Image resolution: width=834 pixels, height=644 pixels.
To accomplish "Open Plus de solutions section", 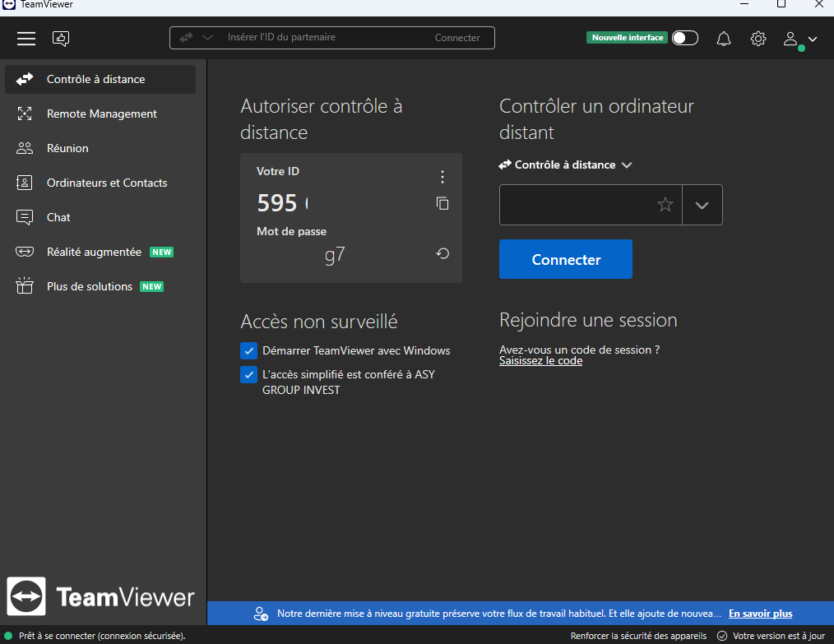I will (x=100, y=287).
